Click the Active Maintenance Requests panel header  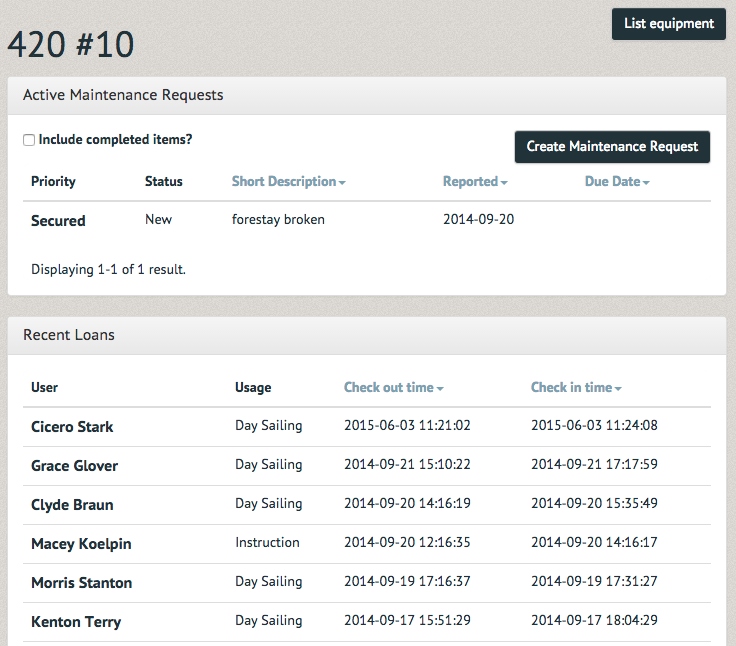[x=367, y=95]
